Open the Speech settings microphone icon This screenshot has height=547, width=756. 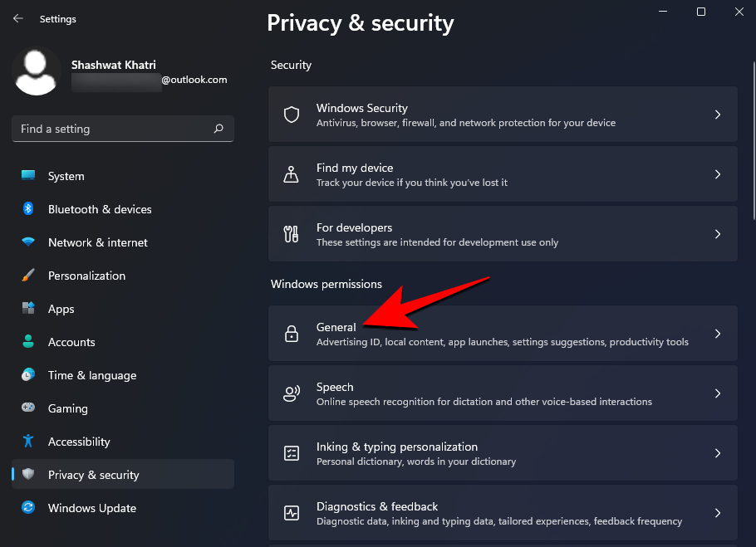292,393
